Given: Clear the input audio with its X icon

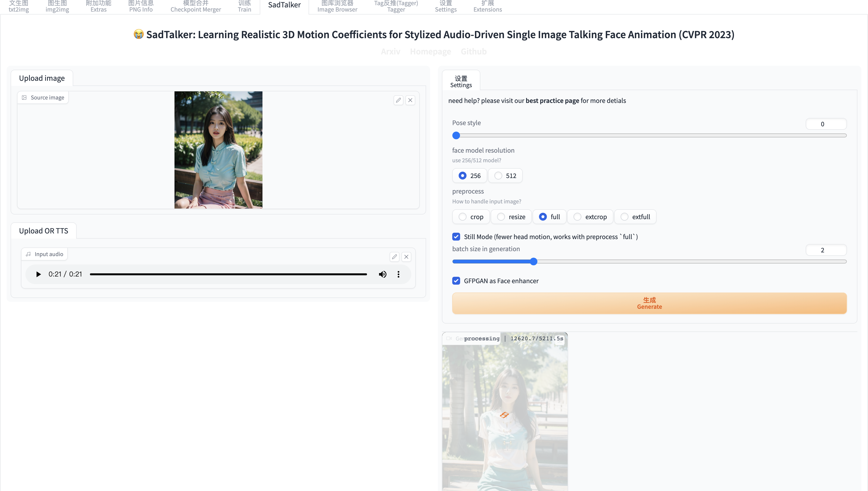Looking at the screenshot, I should point(406,257).
